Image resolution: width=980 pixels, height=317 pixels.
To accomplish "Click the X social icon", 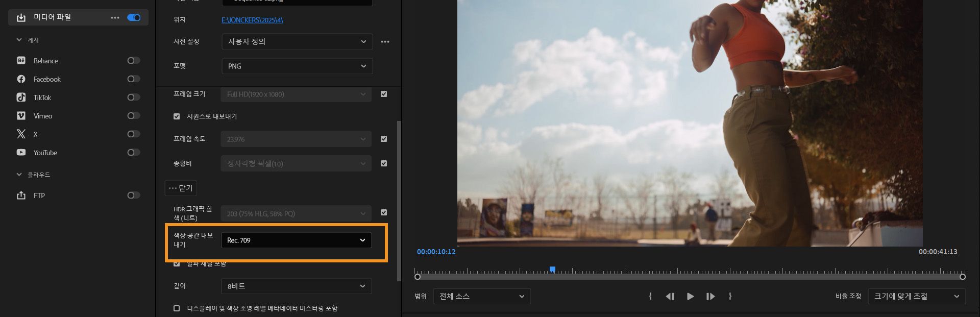I will 21,134.
